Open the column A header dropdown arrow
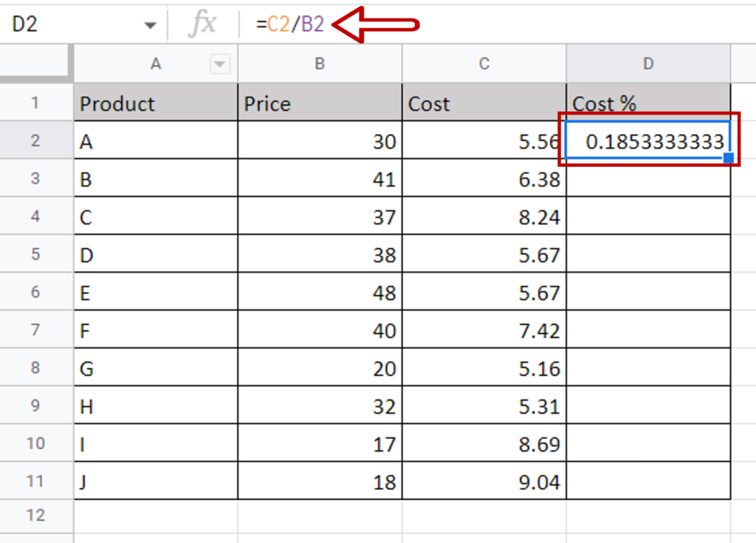Image resolution: width=756 pixels, height=543 pixels. tap(219, 64)
